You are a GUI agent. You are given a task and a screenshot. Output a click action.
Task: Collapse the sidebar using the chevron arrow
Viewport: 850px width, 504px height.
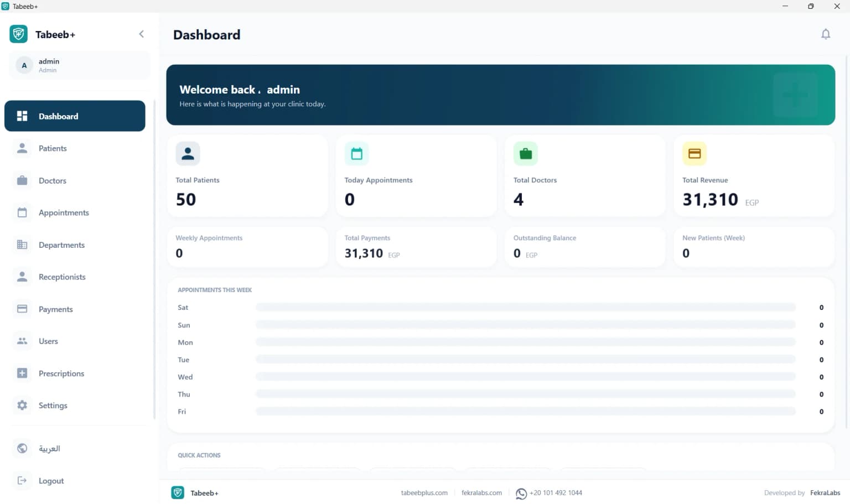click(141, 34)
